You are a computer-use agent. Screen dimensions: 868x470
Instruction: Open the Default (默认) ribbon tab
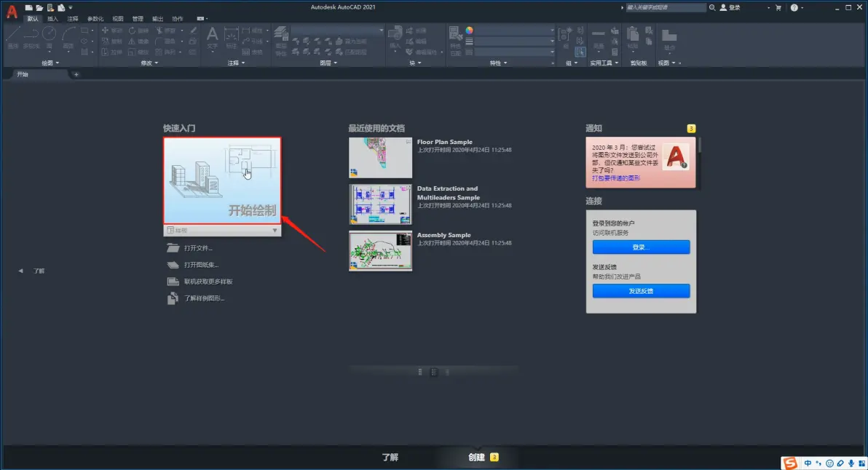[x=33, y=19]
